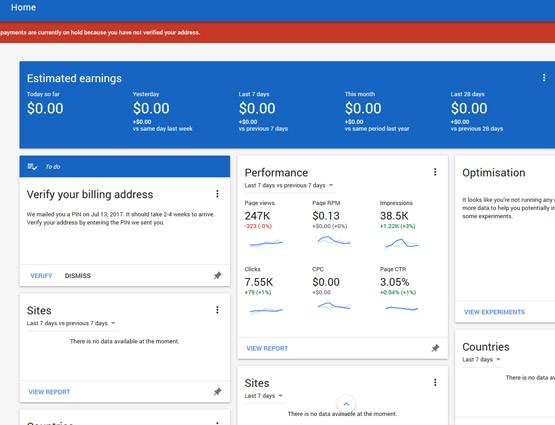Screen dimensions: 555x425
Task: Click the Estimated earnings heading
Action: (x=74, y=79)
